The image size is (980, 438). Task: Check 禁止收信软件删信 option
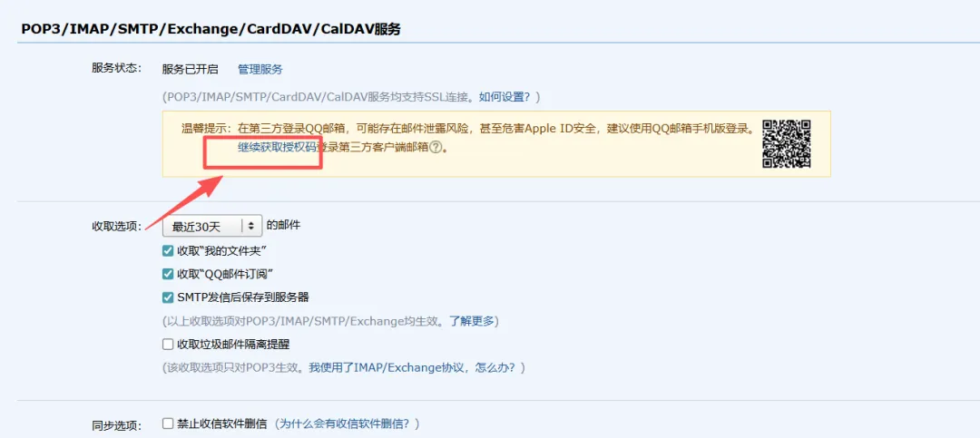[x=168, y=423]
